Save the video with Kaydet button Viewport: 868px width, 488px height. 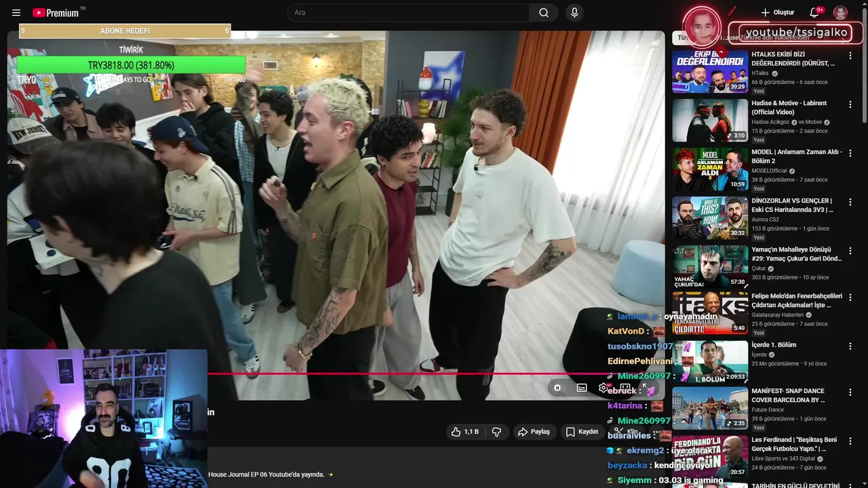(x=582, y=432)
